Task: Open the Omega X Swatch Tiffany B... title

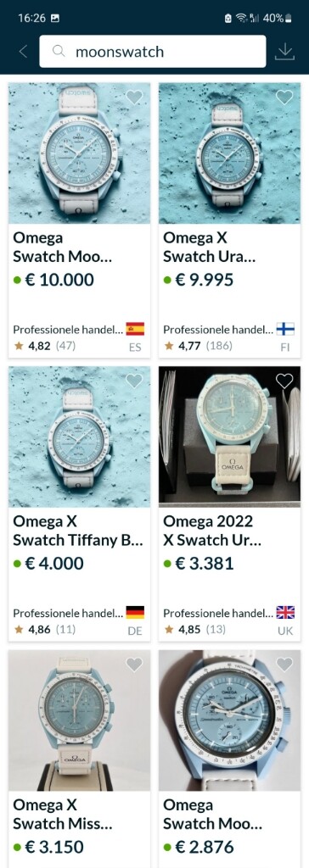Action: coord(78,531)
